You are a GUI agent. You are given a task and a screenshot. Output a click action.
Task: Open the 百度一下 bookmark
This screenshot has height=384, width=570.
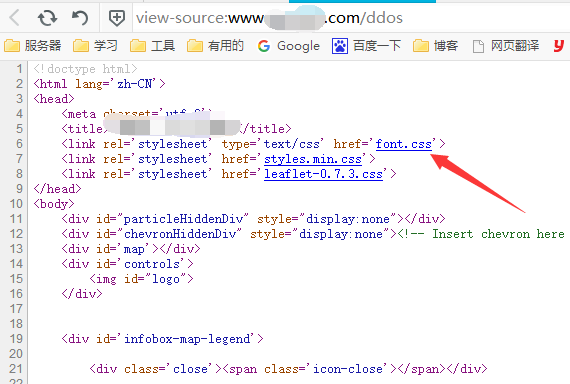[366, 46]
